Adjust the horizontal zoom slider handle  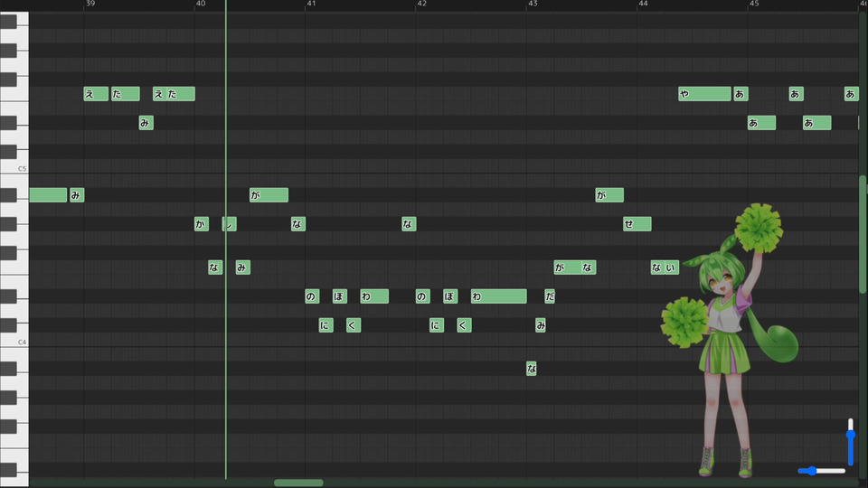click(812, 471)
